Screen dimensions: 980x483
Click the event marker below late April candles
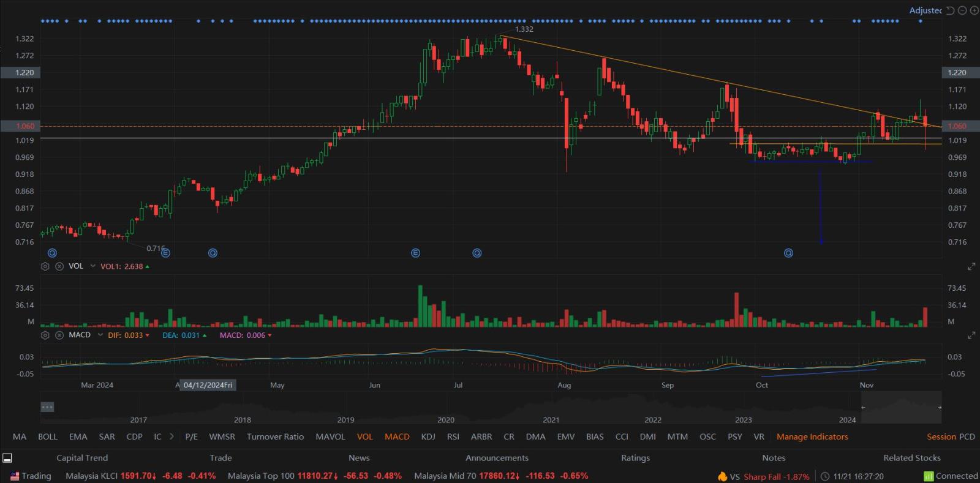click(x=213, y=253)
